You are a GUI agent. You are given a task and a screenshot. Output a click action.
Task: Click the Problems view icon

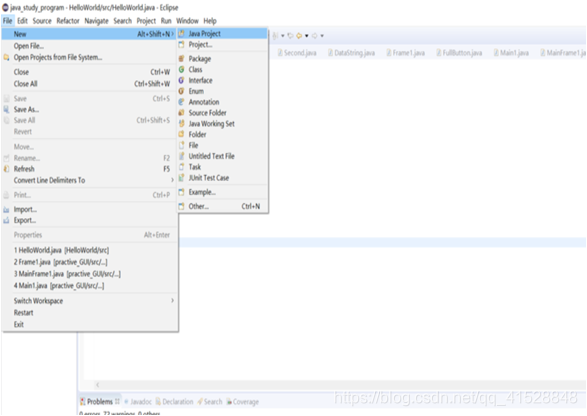click(x=83, y=402)
